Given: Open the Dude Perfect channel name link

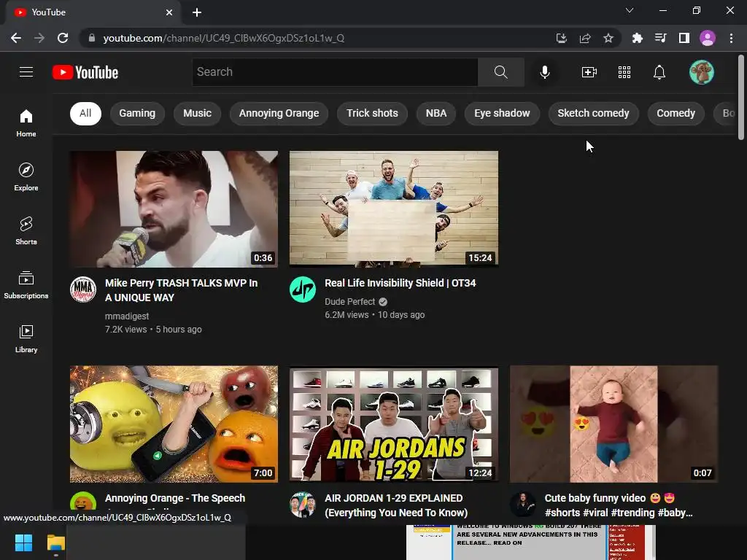Looking at the screenshot, I should tap(349, 301).
